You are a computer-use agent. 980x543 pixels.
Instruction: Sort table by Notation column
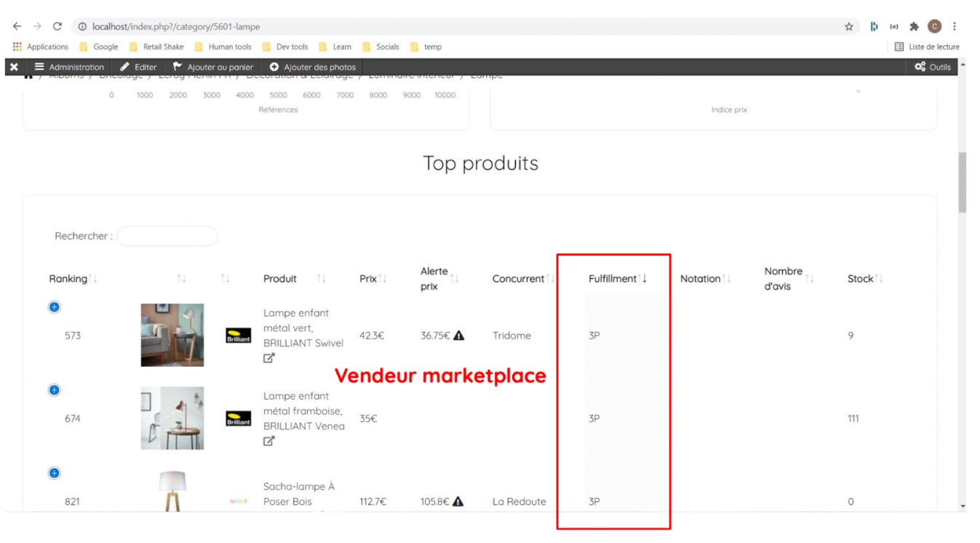tap(706, 279)
